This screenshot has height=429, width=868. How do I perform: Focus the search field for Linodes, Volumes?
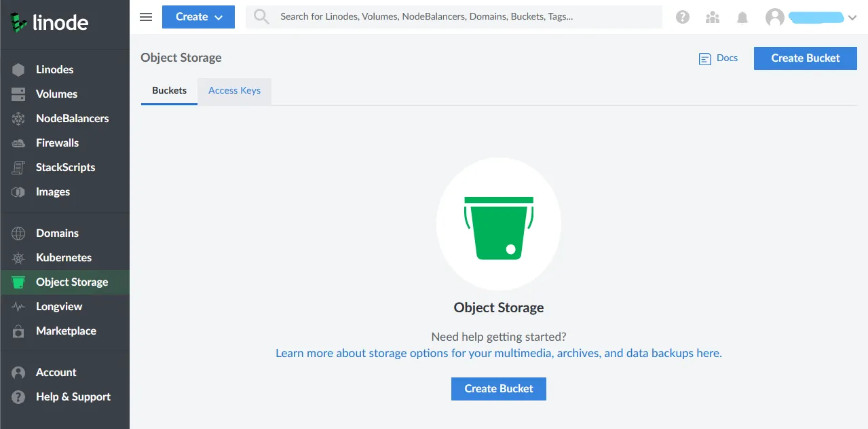pos(454,17)
